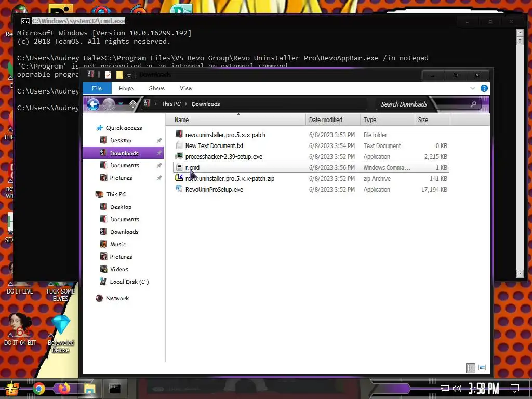Screen dimensions: 532x399
Task: Select Downloads under This PC
Action: 124,232
